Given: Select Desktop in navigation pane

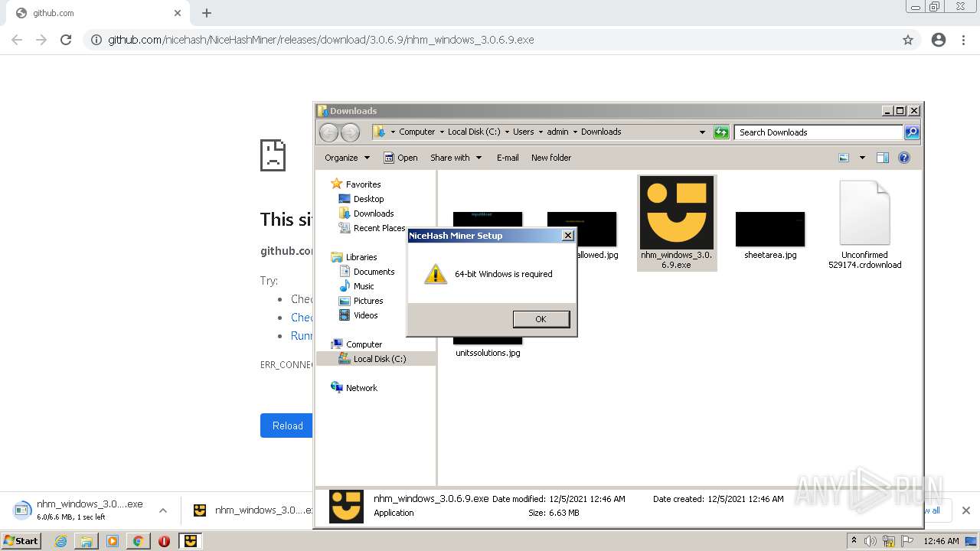Looking at the screenshot, I should [368, 199].
